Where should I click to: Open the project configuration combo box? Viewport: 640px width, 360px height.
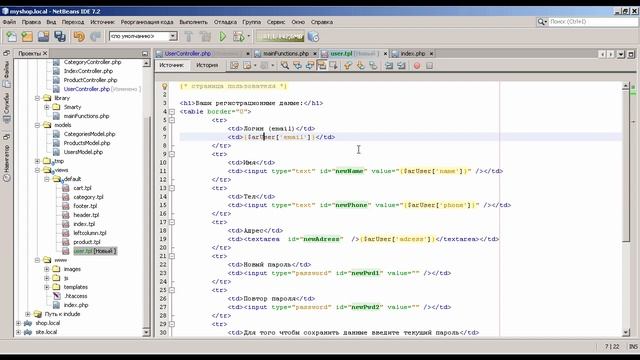(x=143, y=36)
